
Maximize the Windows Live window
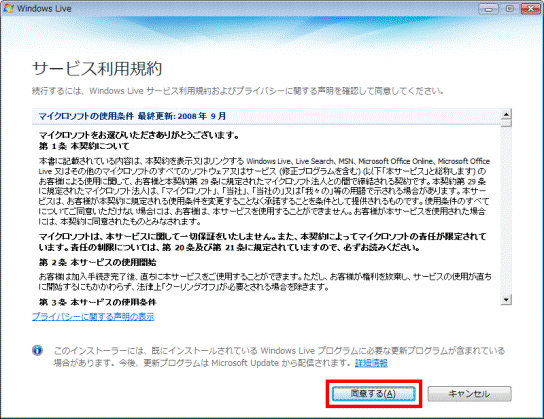510,9
